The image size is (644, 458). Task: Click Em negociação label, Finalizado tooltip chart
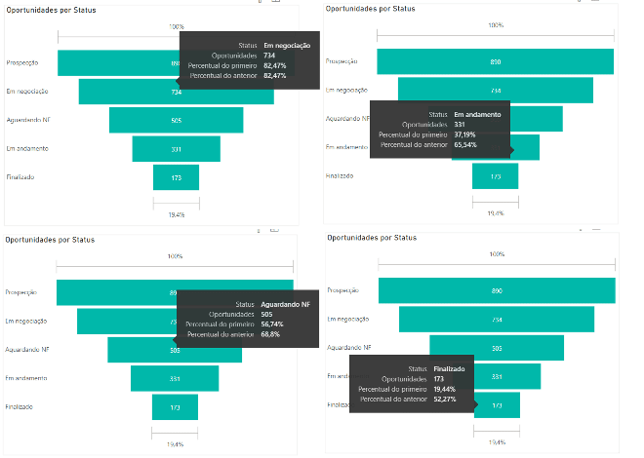(348, 319)
